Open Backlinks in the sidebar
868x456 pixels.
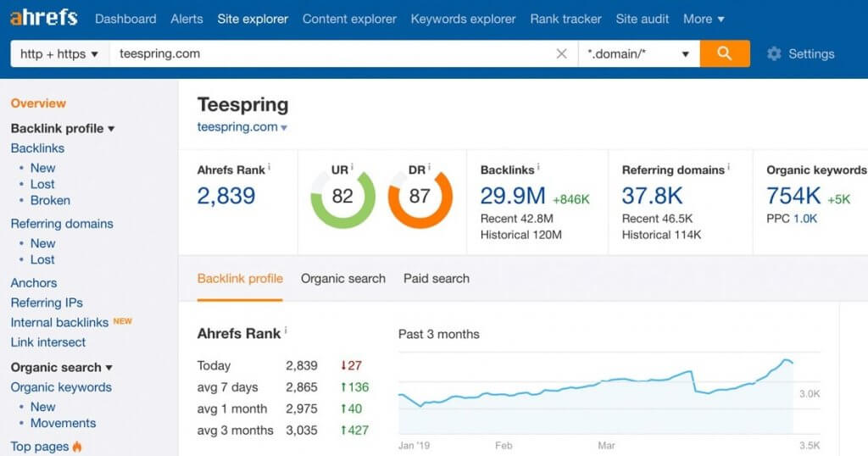pyautogui.click(x=37, y=148)
